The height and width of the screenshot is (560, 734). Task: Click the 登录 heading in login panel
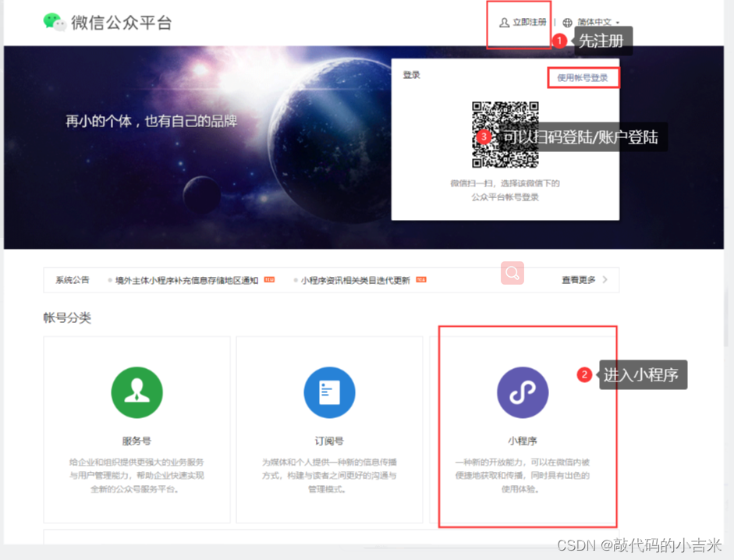point(412,75)
